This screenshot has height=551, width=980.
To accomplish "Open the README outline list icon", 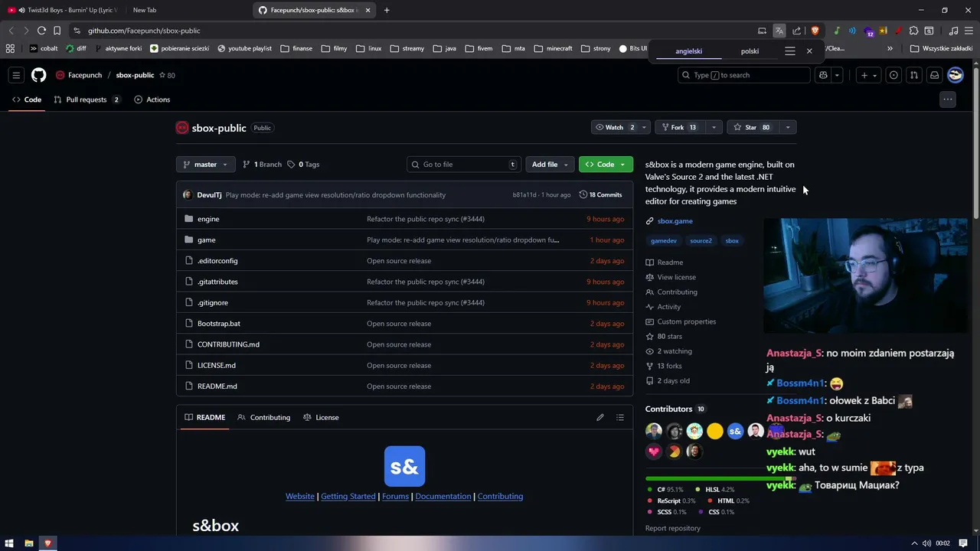I will (620, 417).
